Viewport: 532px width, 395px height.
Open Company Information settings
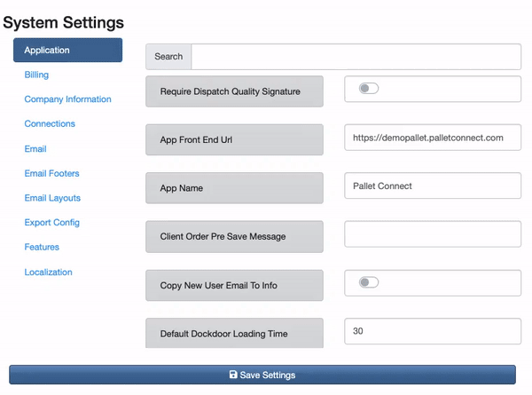point(68,99)
